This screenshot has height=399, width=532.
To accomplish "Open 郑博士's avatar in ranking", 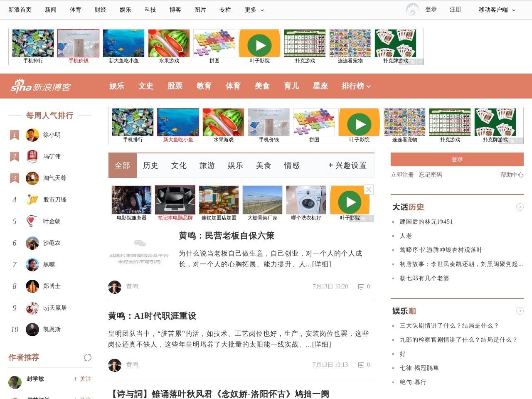I will coord(32,286).
